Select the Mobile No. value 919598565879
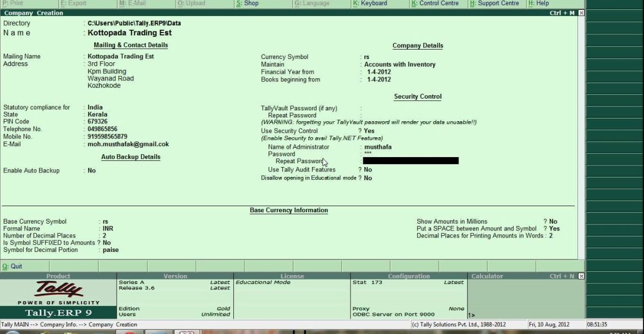 107,137
